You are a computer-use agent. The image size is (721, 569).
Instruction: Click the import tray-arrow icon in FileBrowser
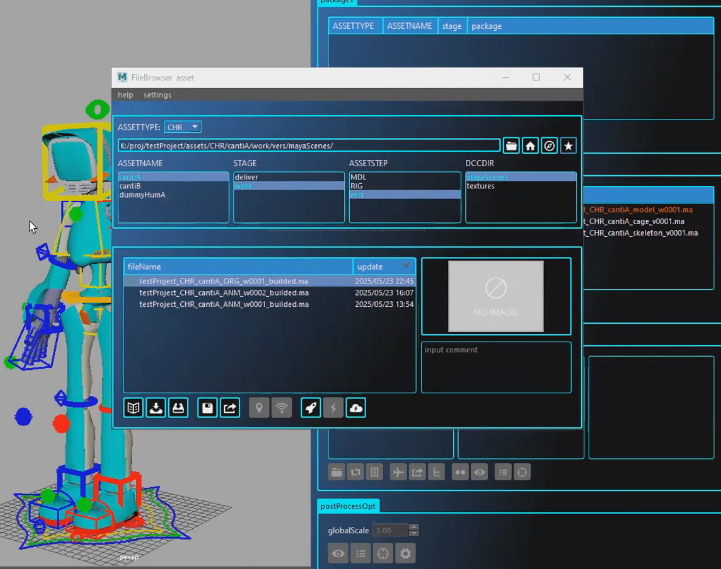click(156, 408)
